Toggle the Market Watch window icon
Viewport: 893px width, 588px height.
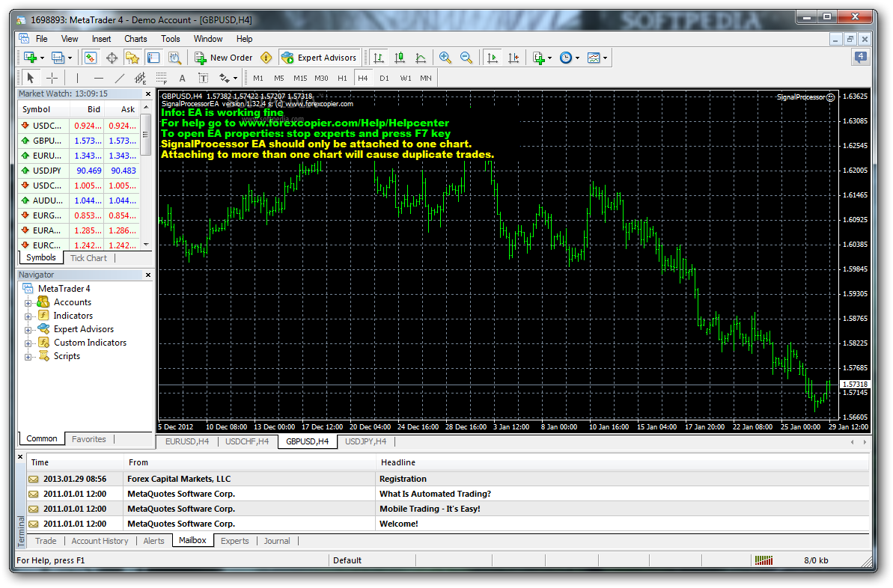point(90,58)
